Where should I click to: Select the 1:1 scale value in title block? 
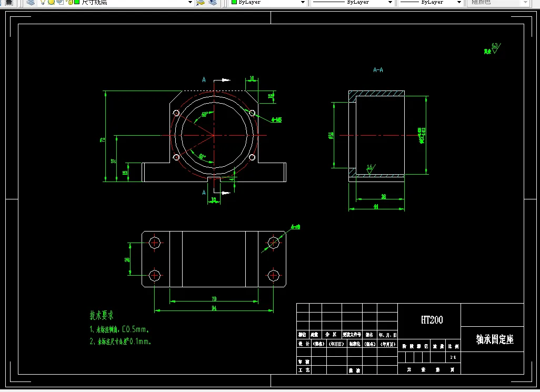click(453, 357)
